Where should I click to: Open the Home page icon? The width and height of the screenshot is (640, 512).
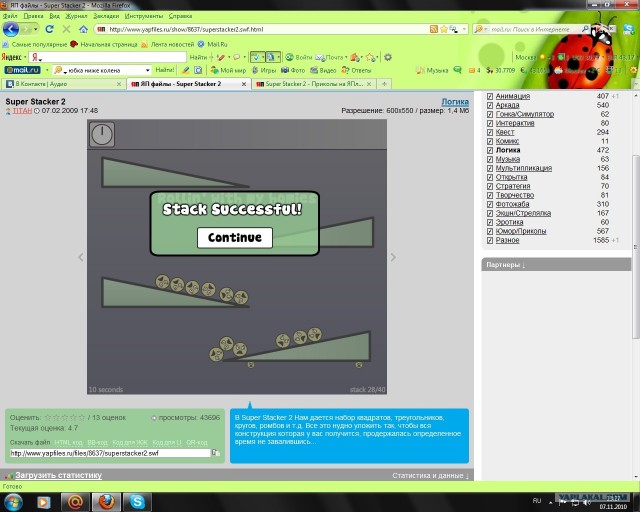coord(83,29)
